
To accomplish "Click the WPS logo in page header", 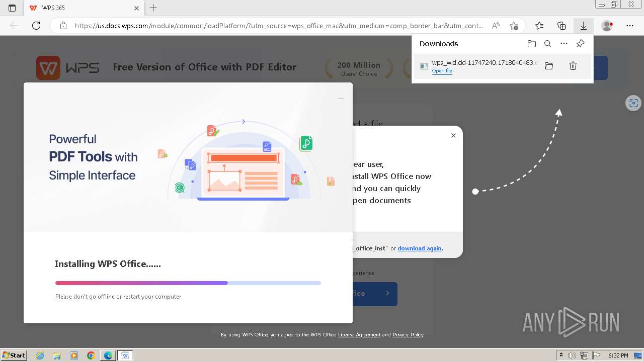I will pos(68,67).
